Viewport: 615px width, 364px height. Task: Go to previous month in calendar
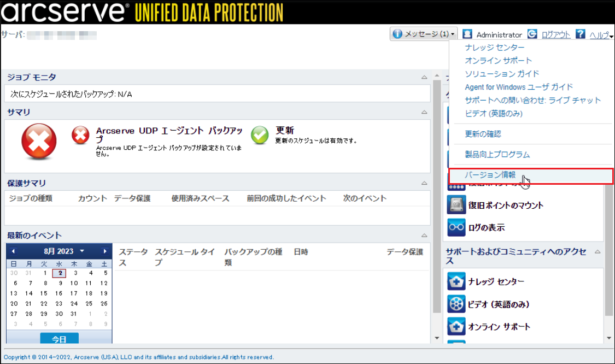tap(13, 251)
